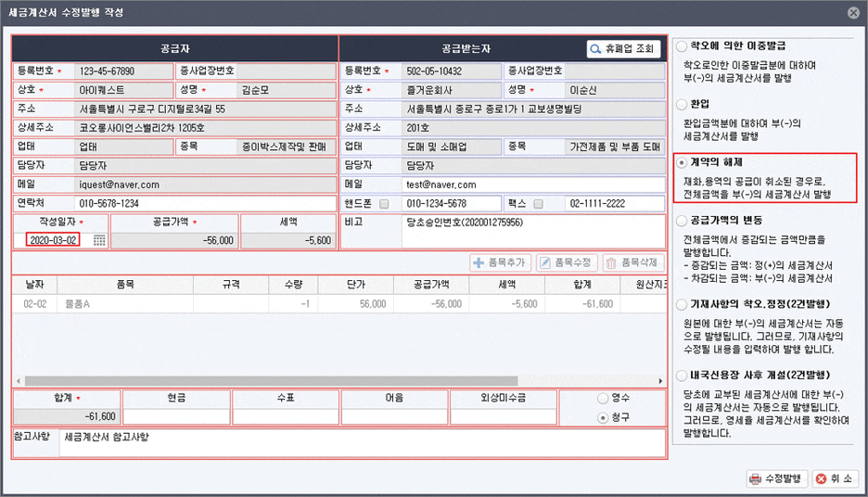Open the calendar picker next to 작성일자
This screenshot has height=497, width=868.
click(99, 240)
